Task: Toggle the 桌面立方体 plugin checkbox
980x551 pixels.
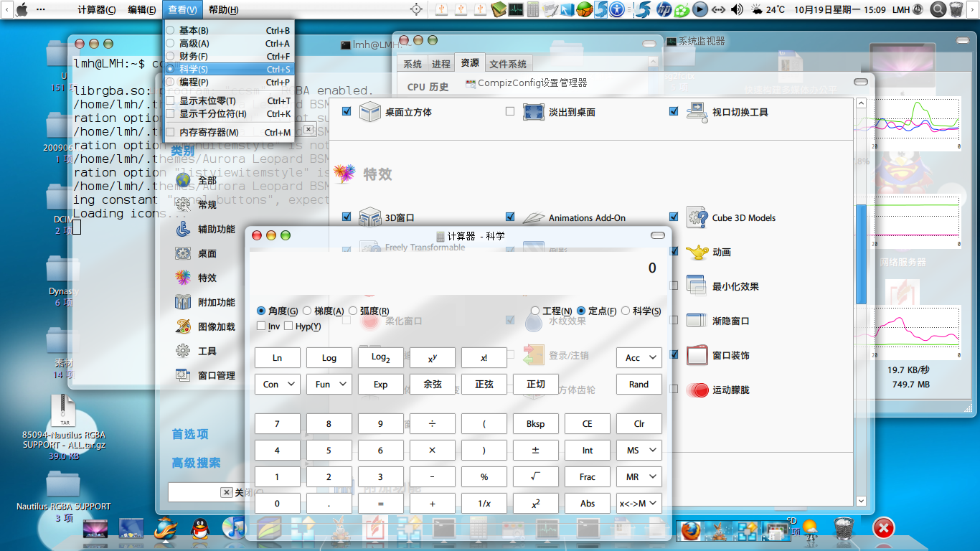Action: (347, 112)
